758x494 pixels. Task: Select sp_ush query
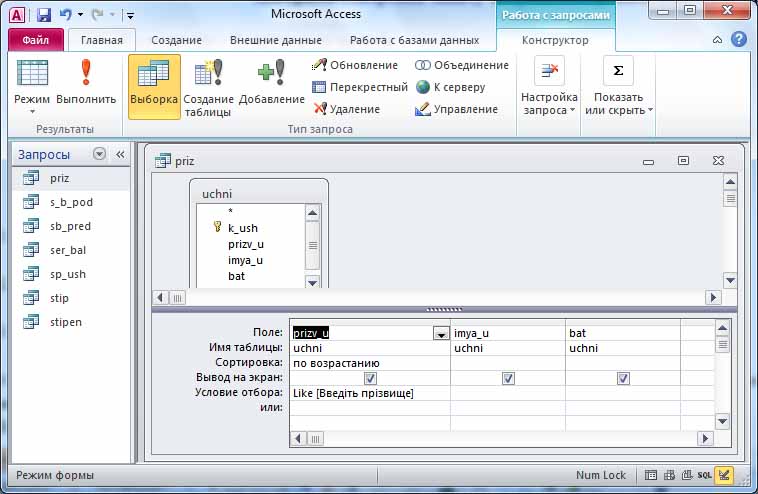coord(71,274)
